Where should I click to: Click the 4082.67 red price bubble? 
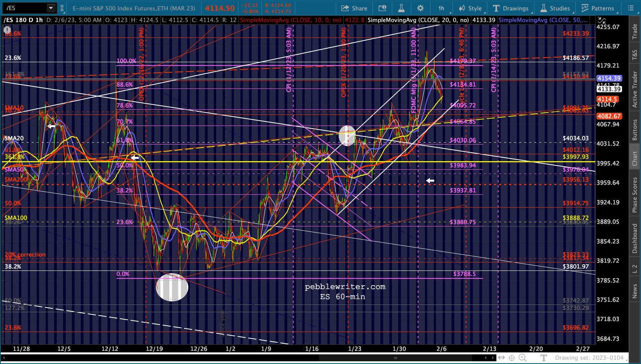(609, 116)
